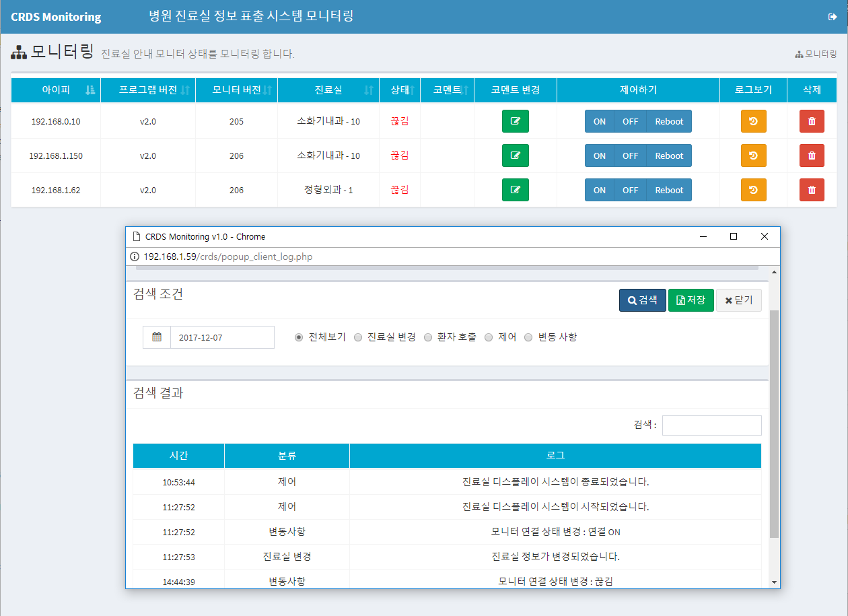The height and width of the screenshot is (616, 848).
Task: Select the 전체보기 radio option
Action: point(299,337)
